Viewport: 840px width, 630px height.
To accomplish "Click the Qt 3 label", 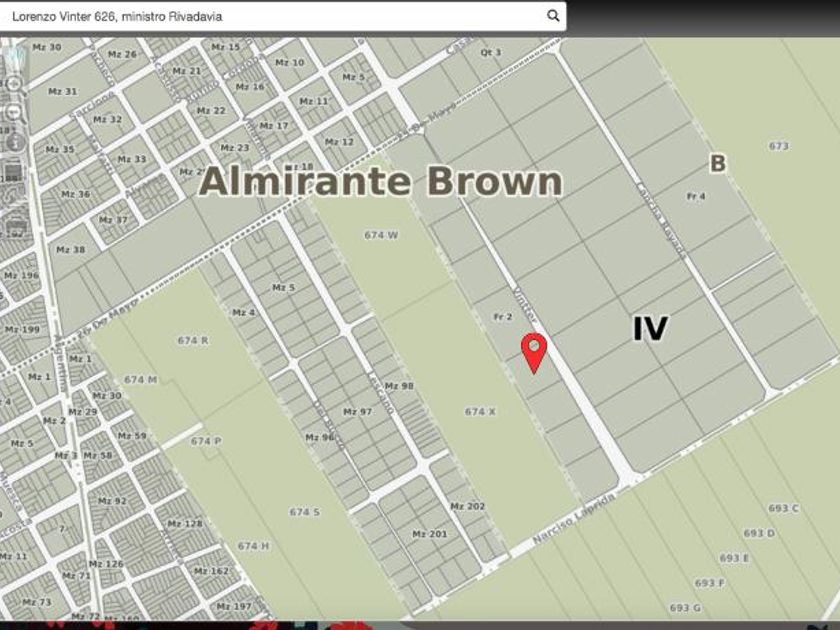I will click(x=491, y=52).
